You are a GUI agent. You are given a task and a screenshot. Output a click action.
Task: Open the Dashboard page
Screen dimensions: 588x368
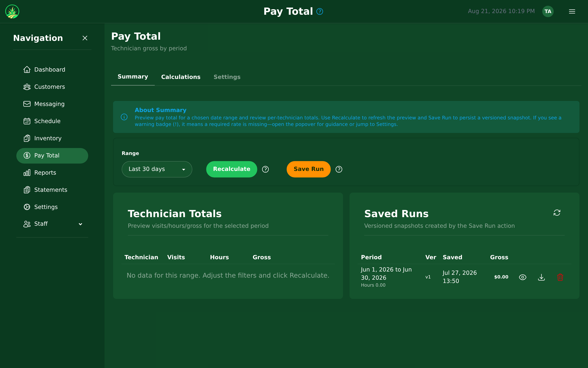pyautogui.click(x=52, y=70)
